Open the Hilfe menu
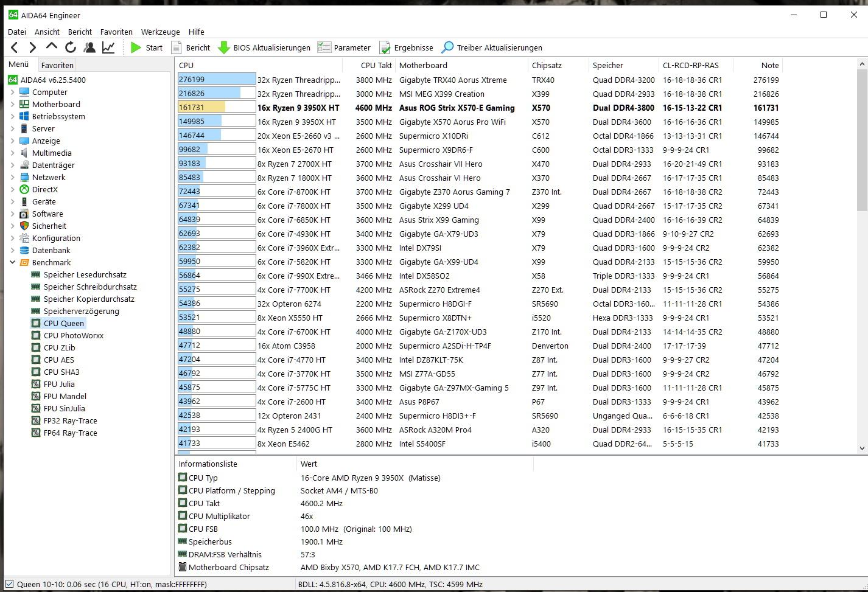 [x=196, y=32]
